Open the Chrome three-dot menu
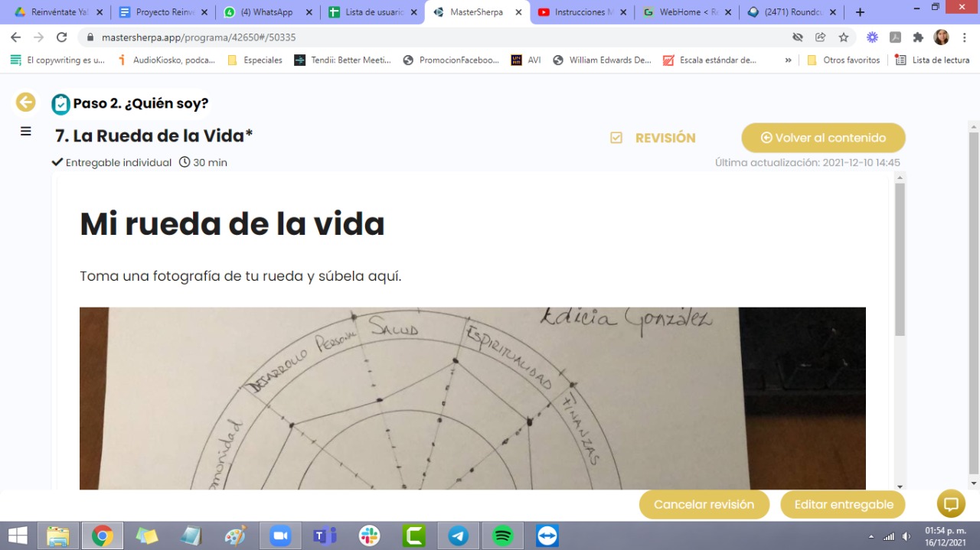Image resolution: width=980 pixels, height=550 pixels. (x=964, y=37)
